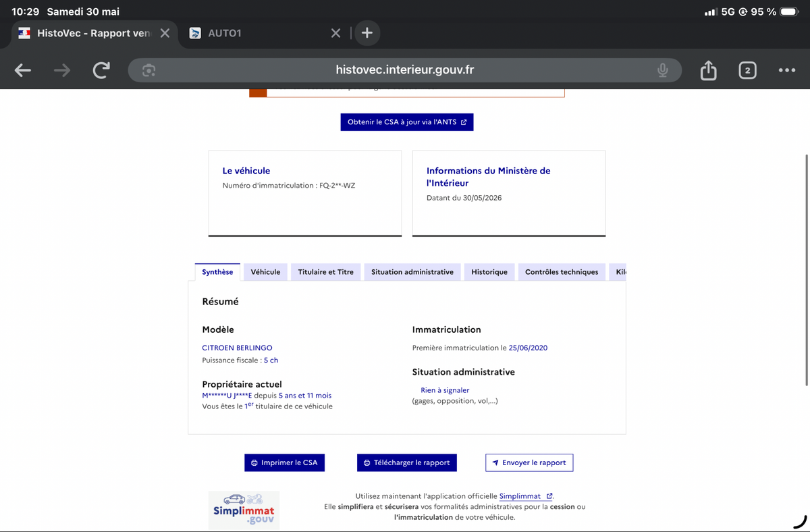Switch to the Véhicule tab
The height and width of the screenshot is (532, 810).
[265, 272]
